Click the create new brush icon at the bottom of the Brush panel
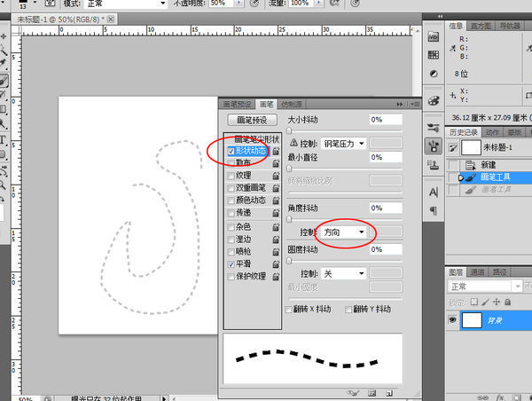The image size is (532, 401). [x=389, y=393]
